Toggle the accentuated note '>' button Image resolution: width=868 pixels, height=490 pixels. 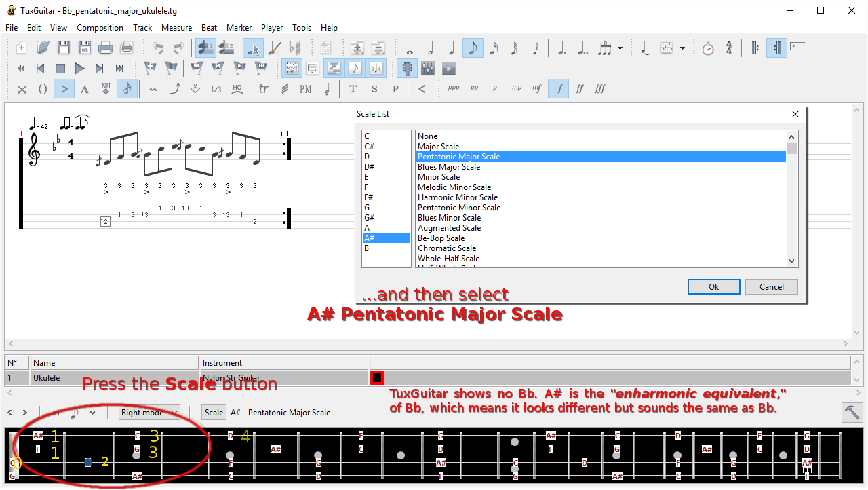pos(64,89)
